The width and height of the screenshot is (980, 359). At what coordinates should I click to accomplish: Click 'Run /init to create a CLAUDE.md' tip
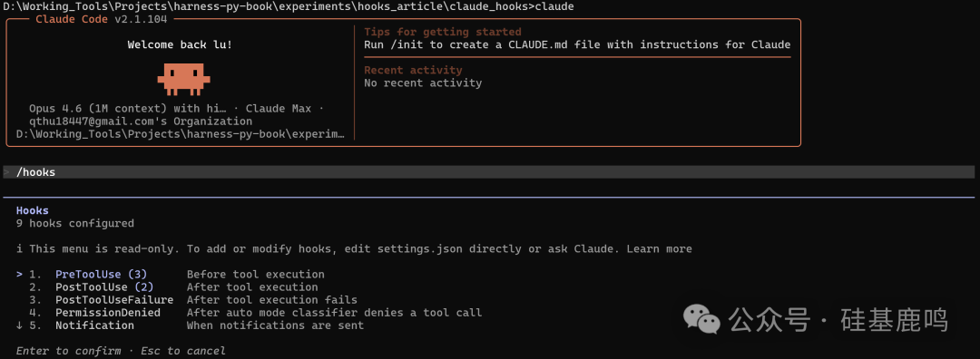pos(577,45)
